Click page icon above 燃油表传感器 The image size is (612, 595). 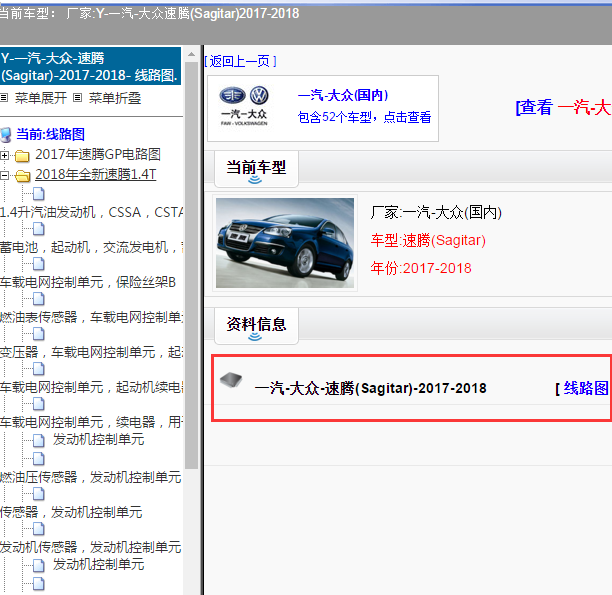click(x=39, y=299)
